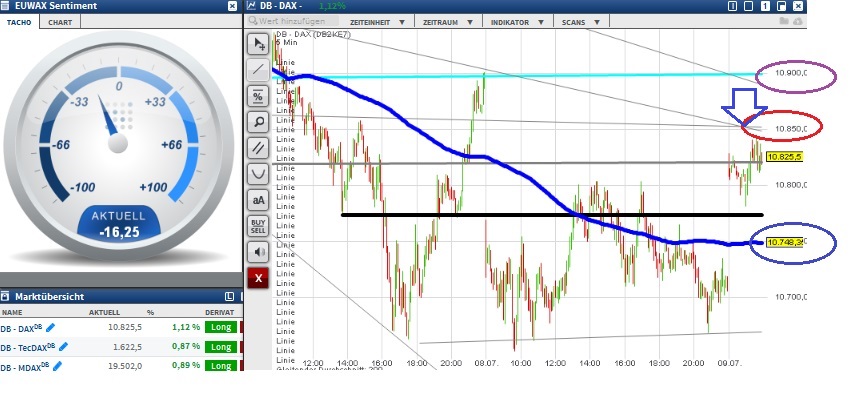Click the 0,89 % MDAX change value
The width and height of the screenshot is (856, 394).
[x=186, y=365]
